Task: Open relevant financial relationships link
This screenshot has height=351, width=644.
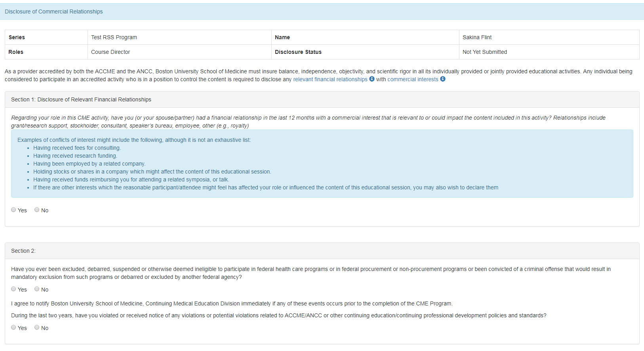Action: 330,79
